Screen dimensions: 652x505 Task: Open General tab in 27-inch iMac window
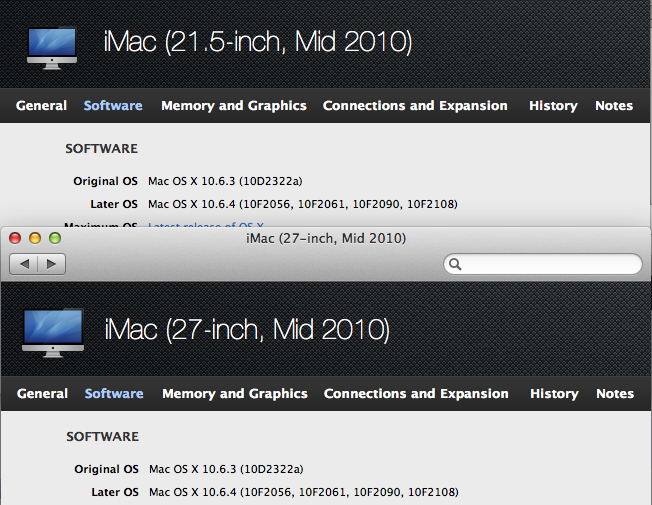(x=42, y=394)
